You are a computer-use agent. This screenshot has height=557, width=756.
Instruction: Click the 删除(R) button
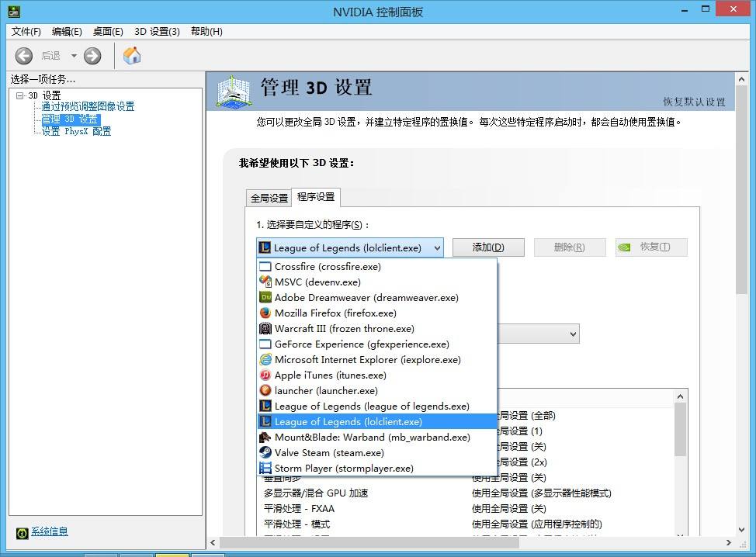[x=570, y=247]
